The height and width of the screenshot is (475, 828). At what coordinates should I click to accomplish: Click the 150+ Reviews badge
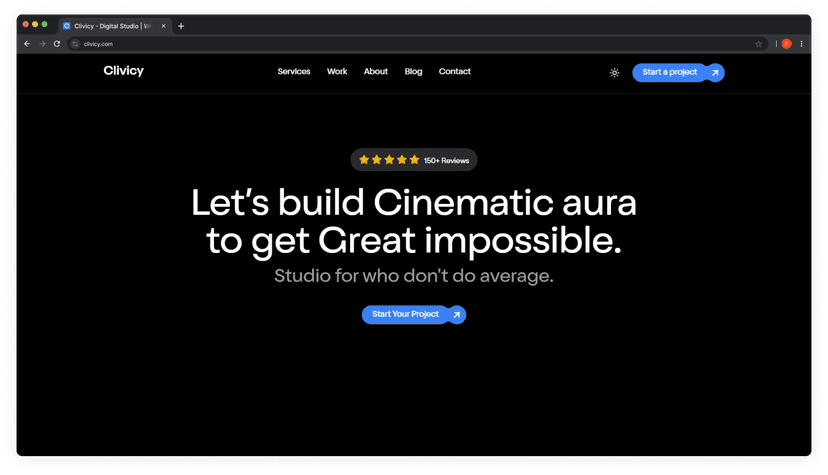point(413,160)
